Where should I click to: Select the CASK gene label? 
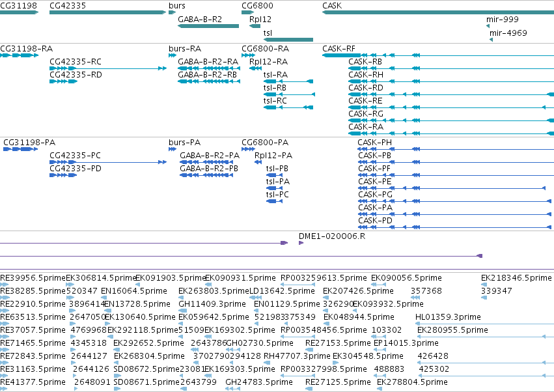point(332,6)
